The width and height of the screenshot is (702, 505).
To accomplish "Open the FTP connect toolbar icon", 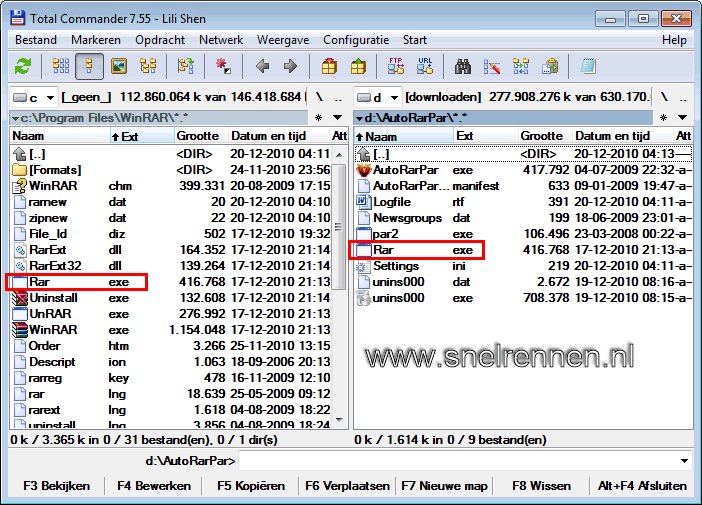I will pyautogui.click(x=396, y=67).
